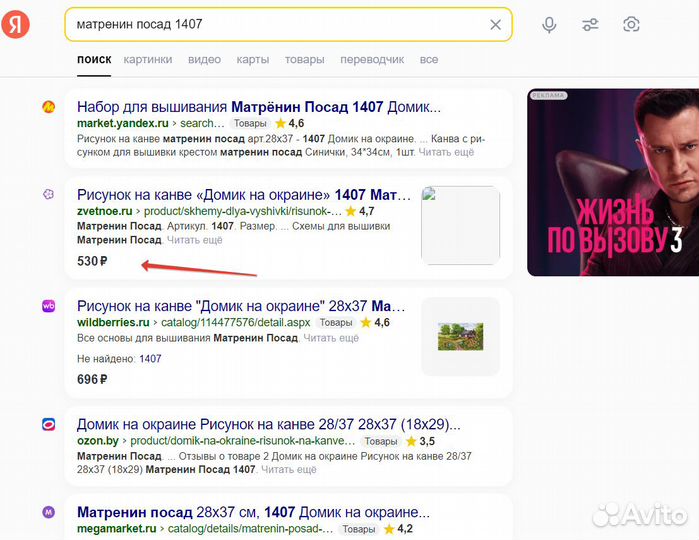
Task: Click the Ozon favicon
Action: pyautogui.click(x=49, y=424)
